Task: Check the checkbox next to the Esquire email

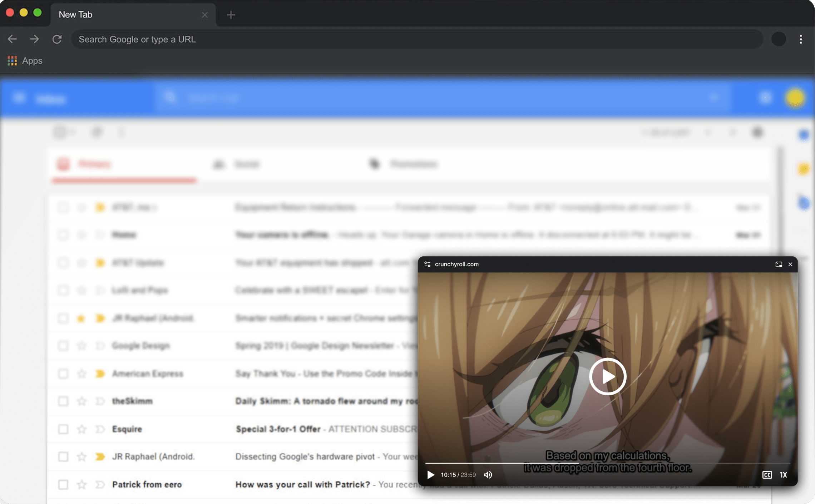Action: pyautogui.click(x=63, y=429)
